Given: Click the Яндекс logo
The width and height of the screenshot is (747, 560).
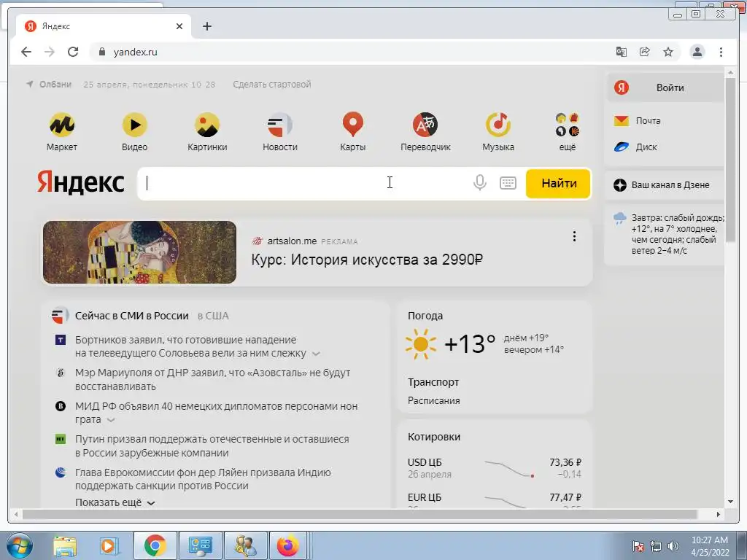Looking at the screenshot, I should coord(80,182).
